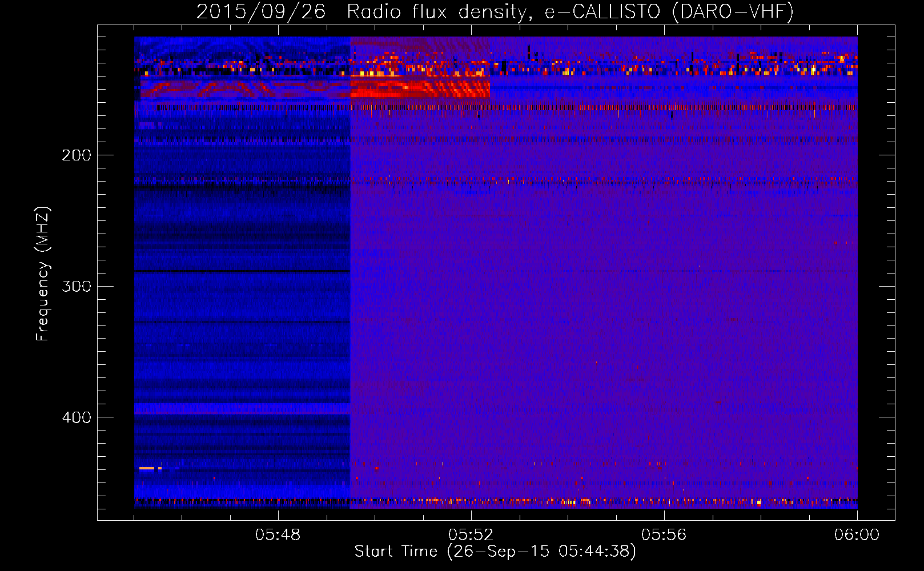Image resolution: width=924 pixels, height=571 pixels.
Task: Click the 'Start Time (26-Sep-15 05:44:38)' label
Action: pos(495,552)
